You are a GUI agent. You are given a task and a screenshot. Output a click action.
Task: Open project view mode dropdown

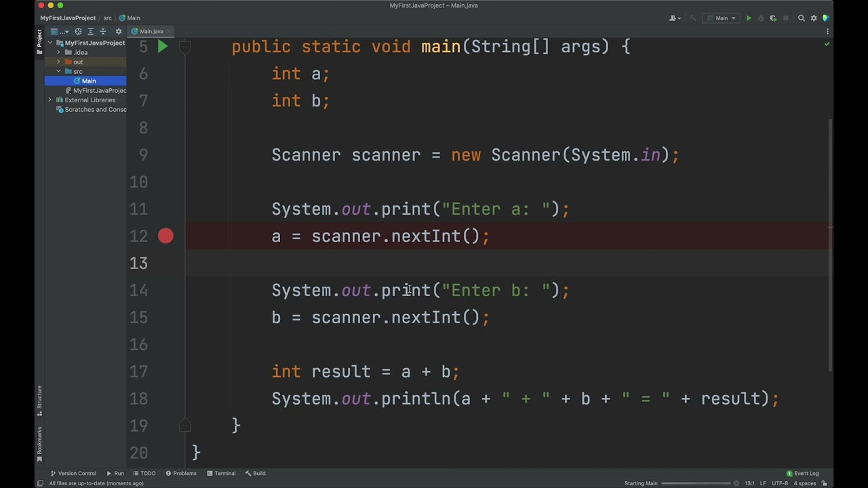59,31
